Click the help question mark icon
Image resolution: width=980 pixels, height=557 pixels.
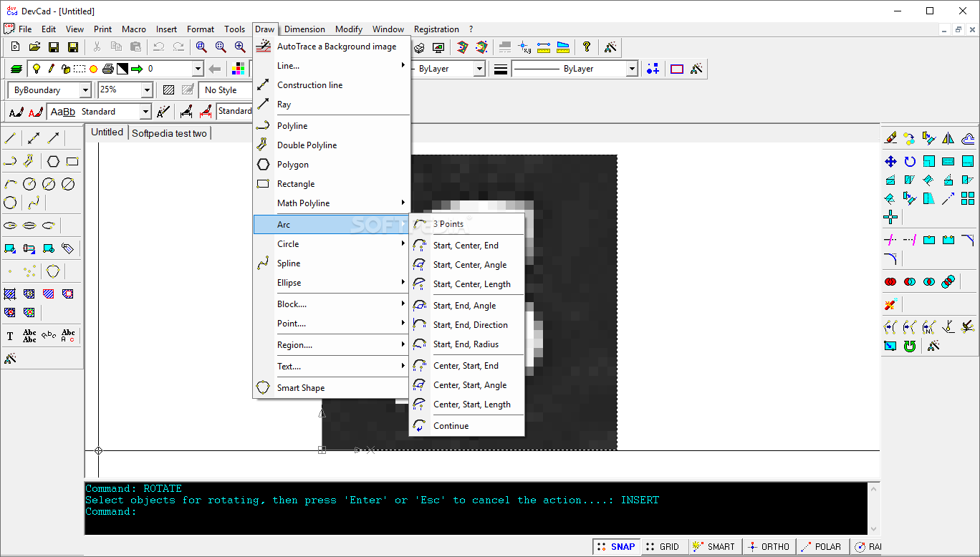coord(587,47)
